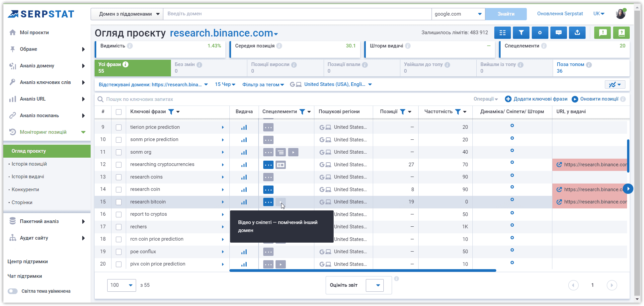The image size is (644, 306).
Task: Click dynamics dot for researching cryptocurrencies row
Action: coord(512,162)
